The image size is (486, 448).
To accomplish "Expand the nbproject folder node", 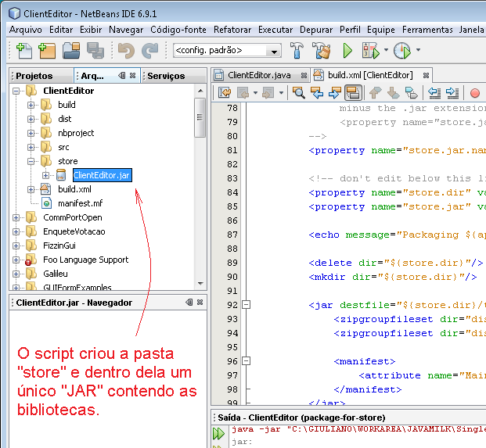I will pos(31,133).
